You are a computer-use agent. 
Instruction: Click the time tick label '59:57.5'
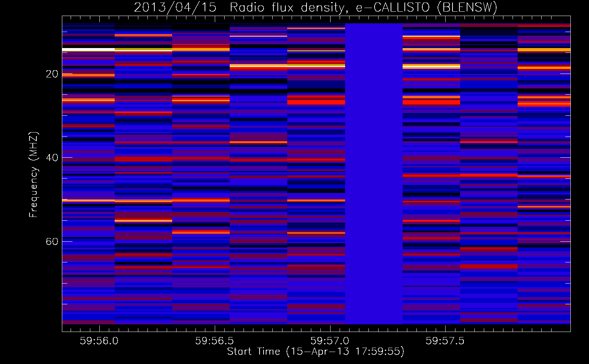pos(445,341)
